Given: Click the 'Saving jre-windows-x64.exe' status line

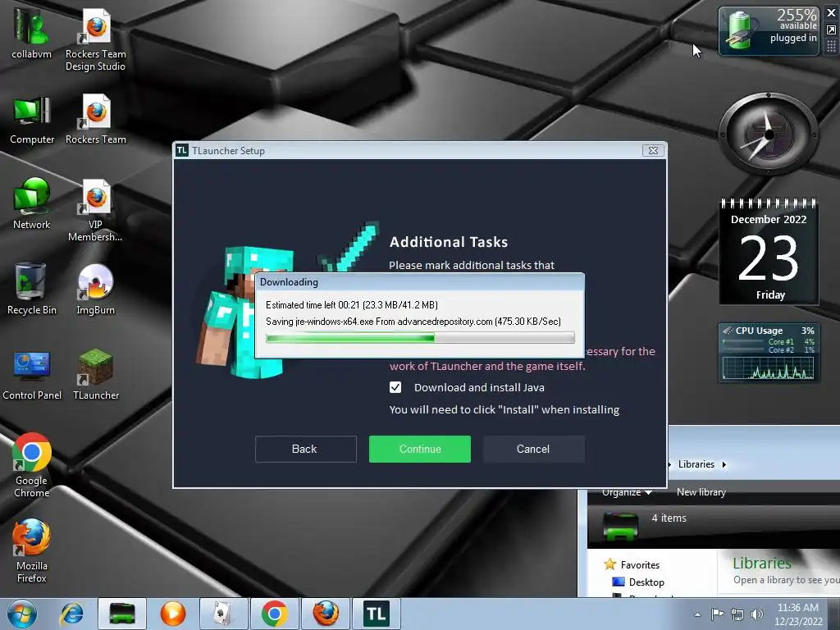Looking at the screenshot, I should 413,322.
